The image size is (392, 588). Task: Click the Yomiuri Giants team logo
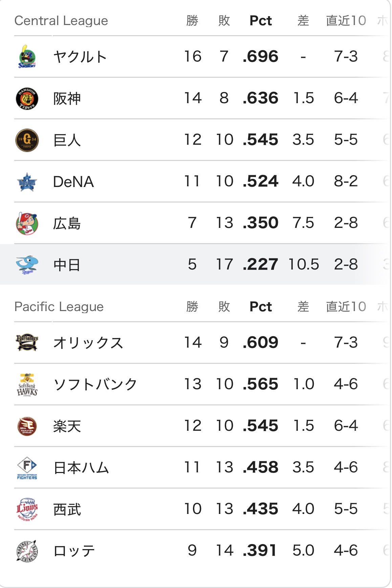27,140
